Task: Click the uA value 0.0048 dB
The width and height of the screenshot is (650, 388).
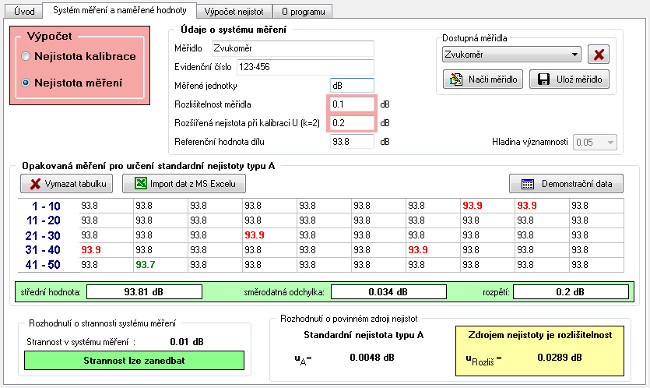Action: [x=371, y=357]
